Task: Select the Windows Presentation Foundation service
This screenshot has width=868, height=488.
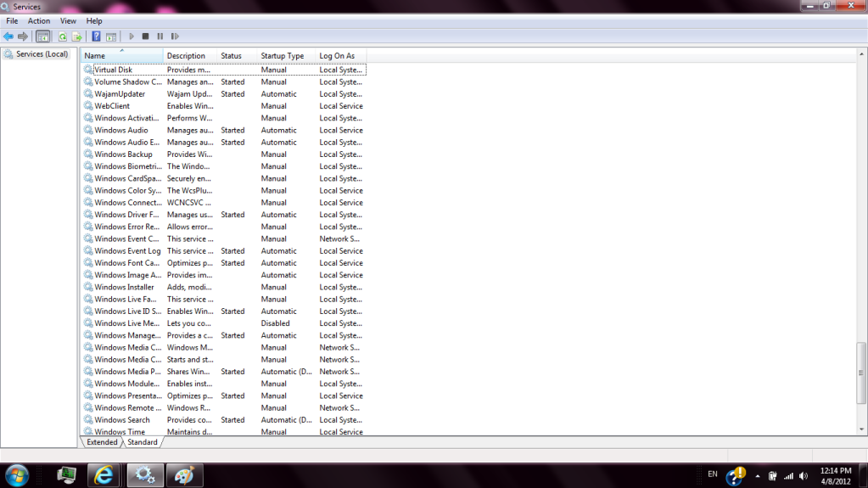Action: [128, 396]
